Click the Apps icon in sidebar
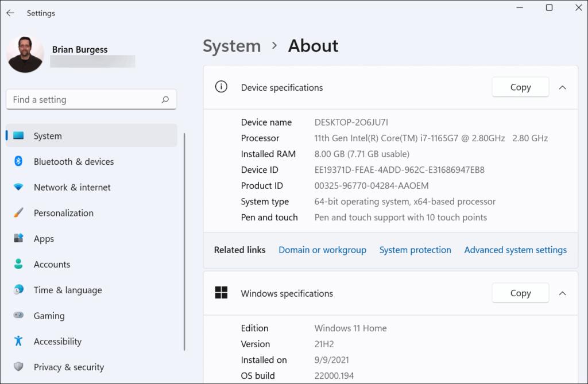This screenshot has height=384, width=588. tap(18, 238)
